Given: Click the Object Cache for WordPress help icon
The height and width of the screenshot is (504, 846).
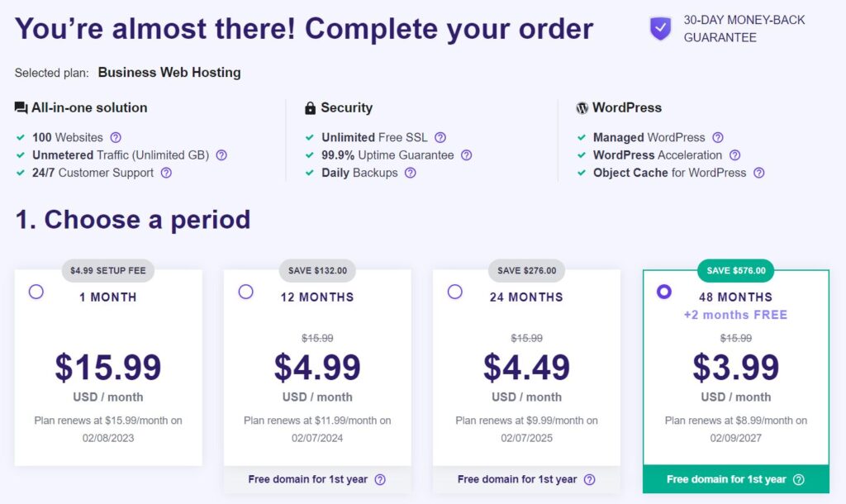Looking at the screenshot, I should 759,174.
